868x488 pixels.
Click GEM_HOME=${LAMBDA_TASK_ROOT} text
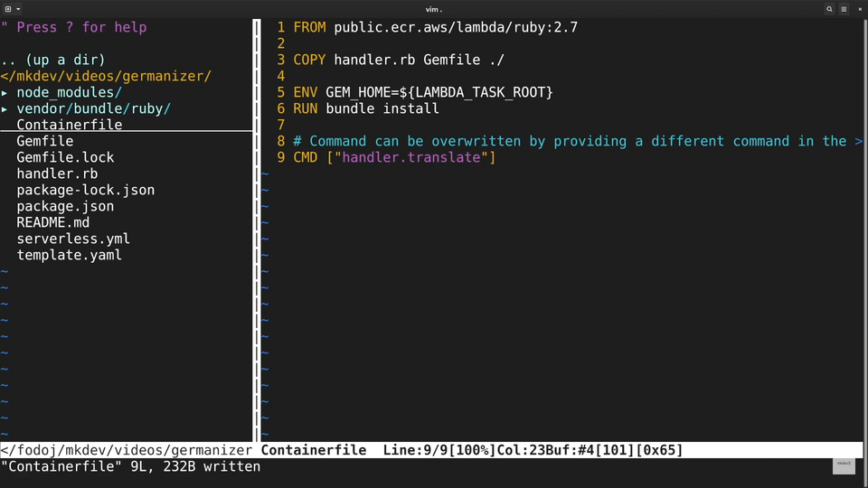coord(439,92)
